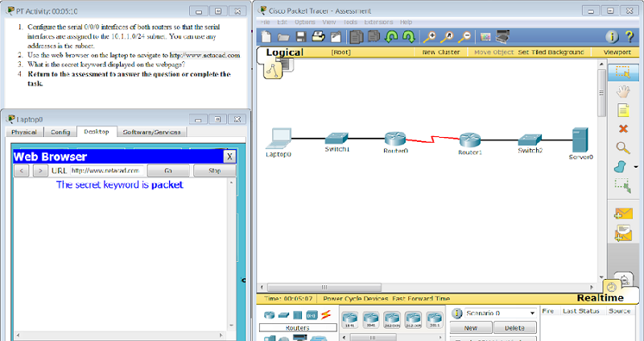Click the network information 'i' icon in toolbar
Image resolution: width=644 pixels, height=341 pixels.
[612, 36]
